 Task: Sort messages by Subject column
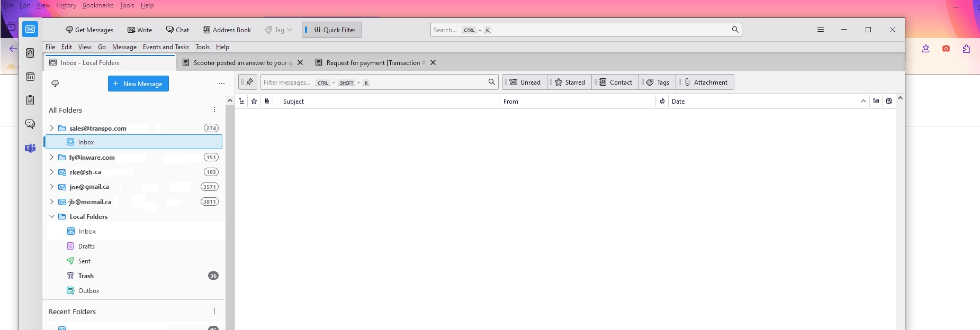tap(386, 101)
